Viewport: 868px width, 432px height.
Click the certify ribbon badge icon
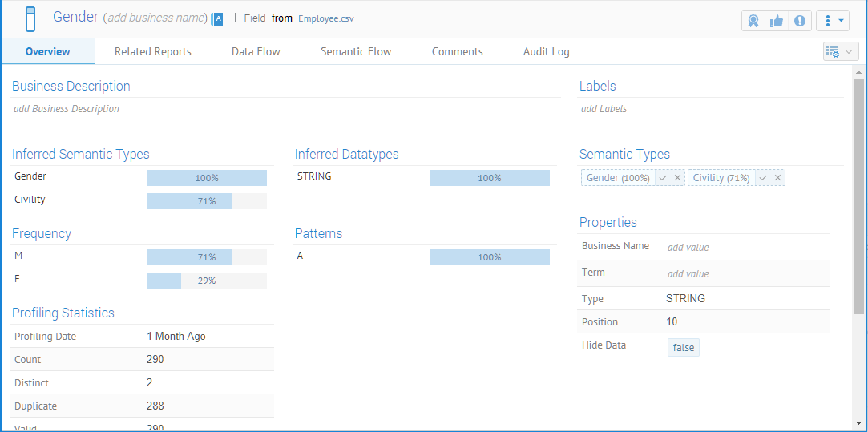[753, 21]
